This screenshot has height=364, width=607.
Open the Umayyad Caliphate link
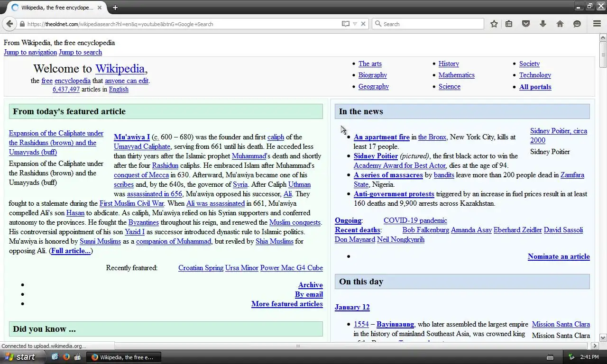pos(142,146)
